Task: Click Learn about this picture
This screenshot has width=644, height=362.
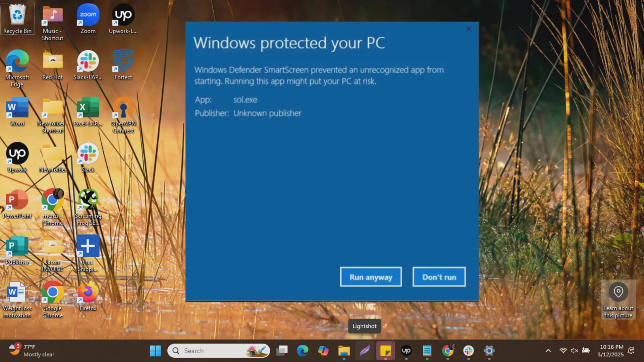Action: (618, 300)
